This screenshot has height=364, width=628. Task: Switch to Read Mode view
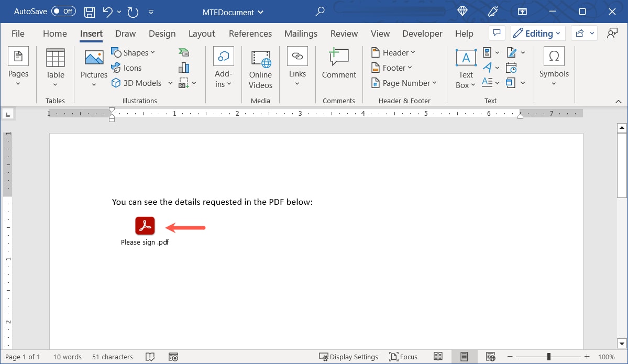pos(439,357)
